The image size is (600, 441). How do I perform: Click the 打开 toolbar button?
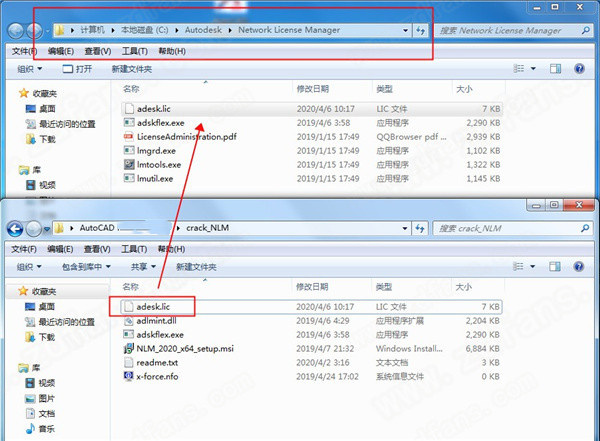tap(78, 68)
